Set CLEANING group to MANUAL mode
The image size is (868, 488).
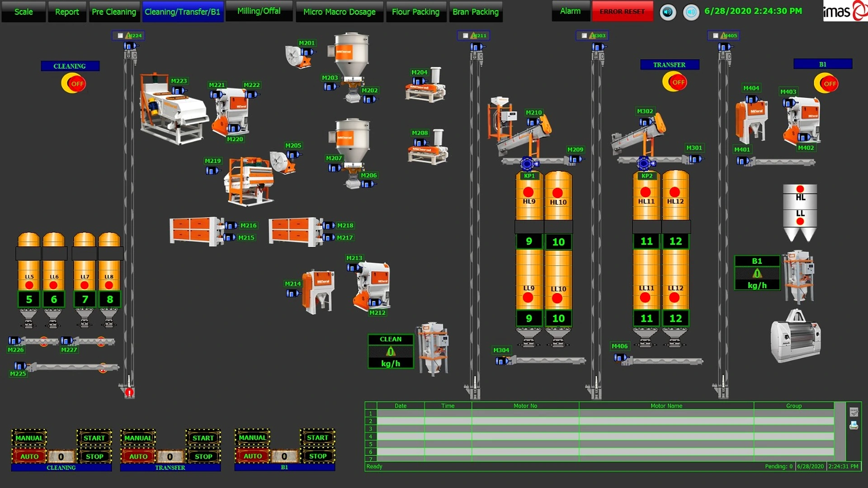[x=29, y=438]
